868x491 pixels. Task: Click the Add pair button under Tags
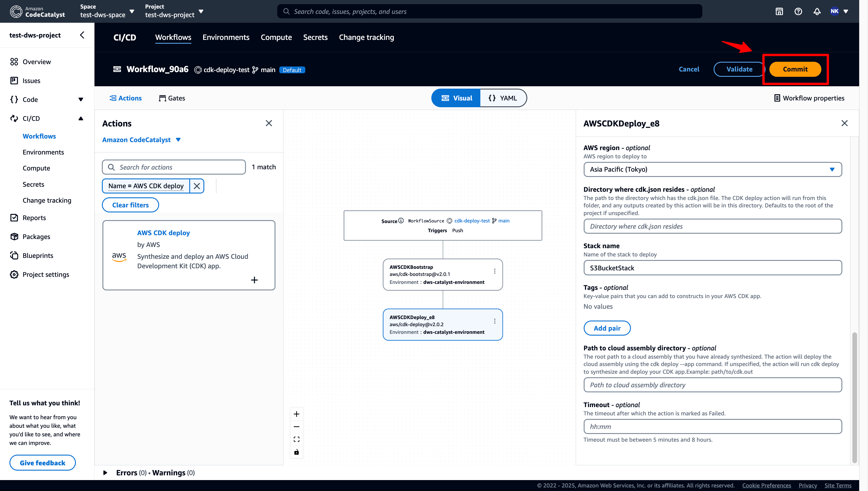(x=607, y=328)
